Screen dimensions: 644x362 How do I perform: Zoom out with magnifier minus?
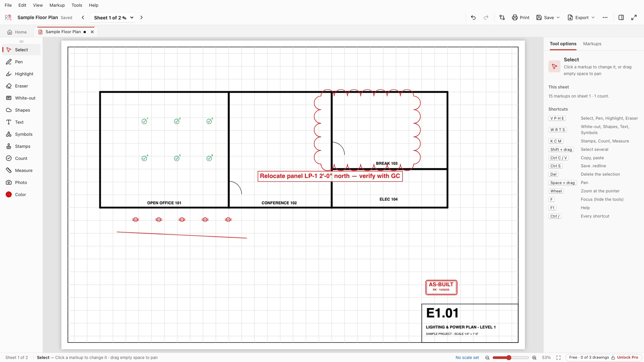point(487,358)
